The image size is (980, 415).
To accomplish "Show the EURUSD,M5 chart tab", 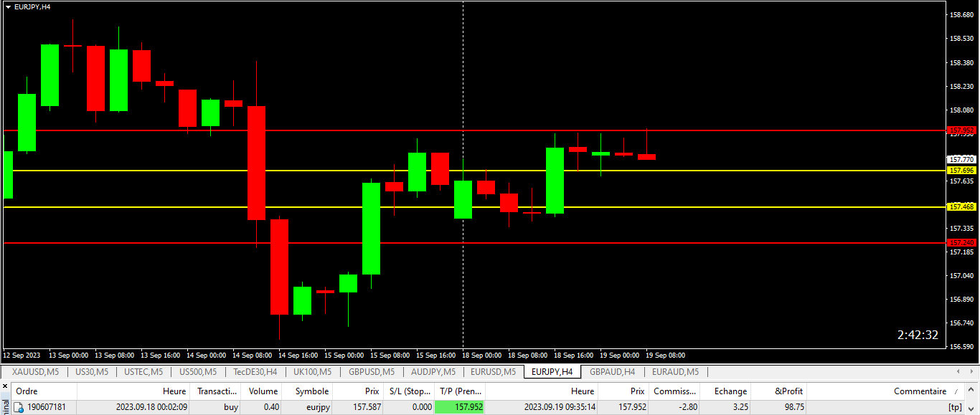I will 492,372.
